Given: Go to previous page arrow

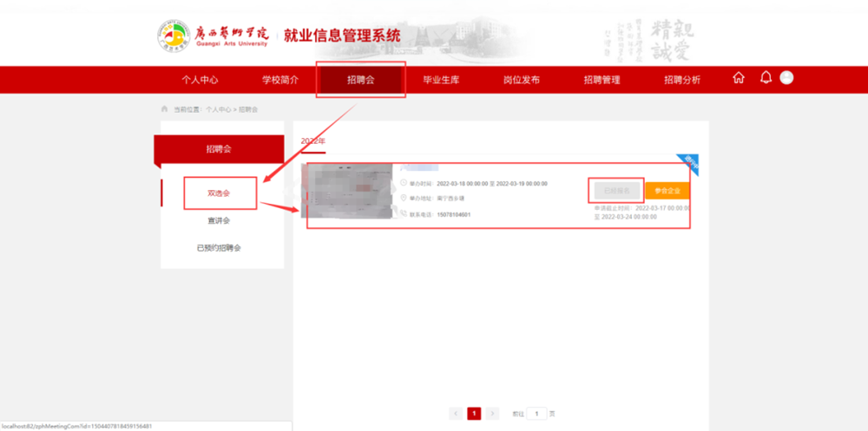Looking at the screenshot, I should [x=457, y=414].
